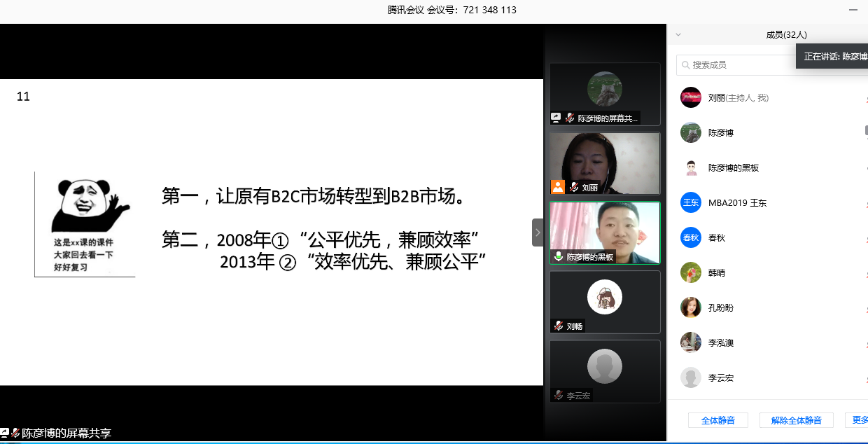Click the search magnifier icon in members panel
The height and width of the screenshot is (444, 868).
click(686, 64)
